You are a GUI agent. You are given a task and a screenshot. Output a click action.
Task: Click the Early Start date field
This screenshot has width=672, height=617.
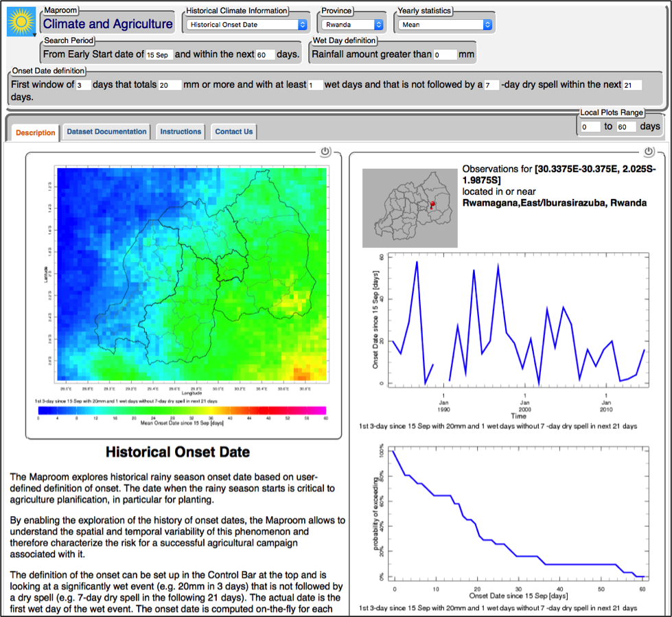pos(159,54)
